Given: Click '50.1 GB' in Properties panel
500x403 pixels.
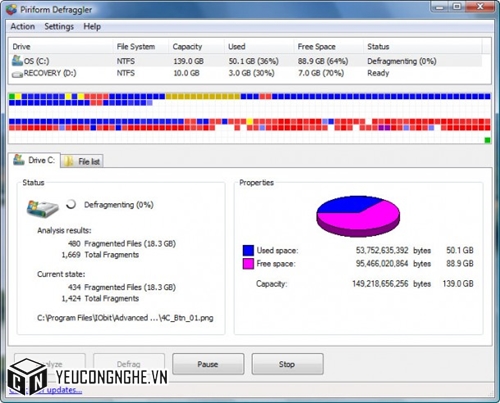Looking at the screenshot, I should coord(460,251).
